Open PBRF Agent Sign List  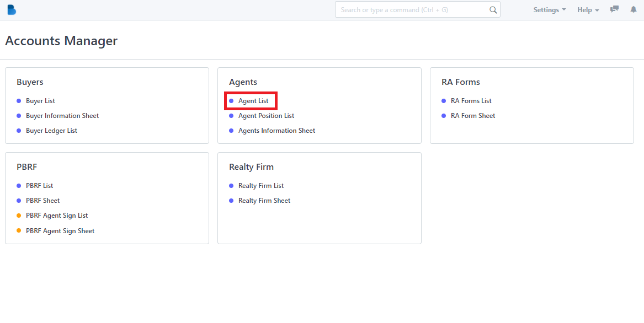point(57,216)
